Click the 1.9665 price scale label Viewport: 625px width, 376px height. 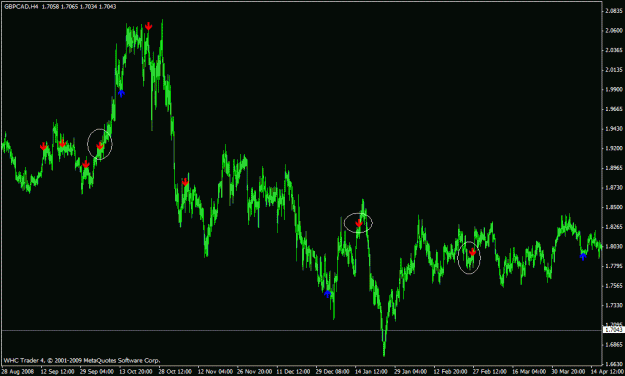pyautogui.click(x=614, y=109)
